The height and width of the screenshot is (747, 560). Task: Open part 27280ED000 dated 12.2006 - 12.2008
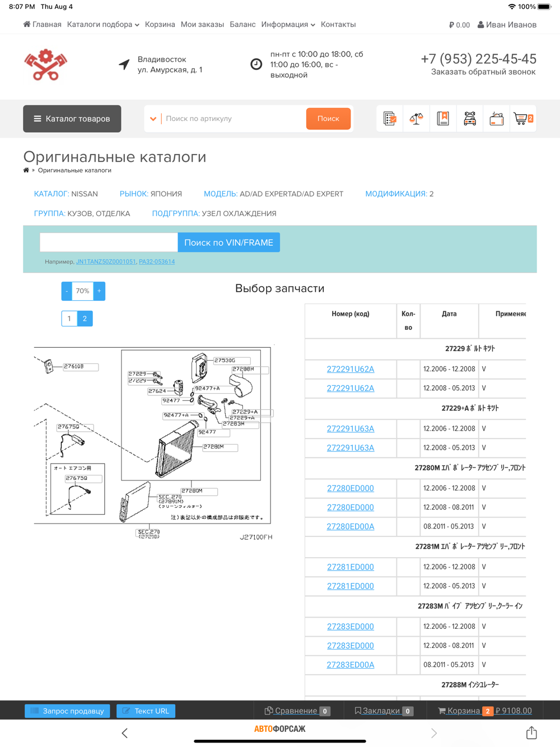[x=351, y=488]
